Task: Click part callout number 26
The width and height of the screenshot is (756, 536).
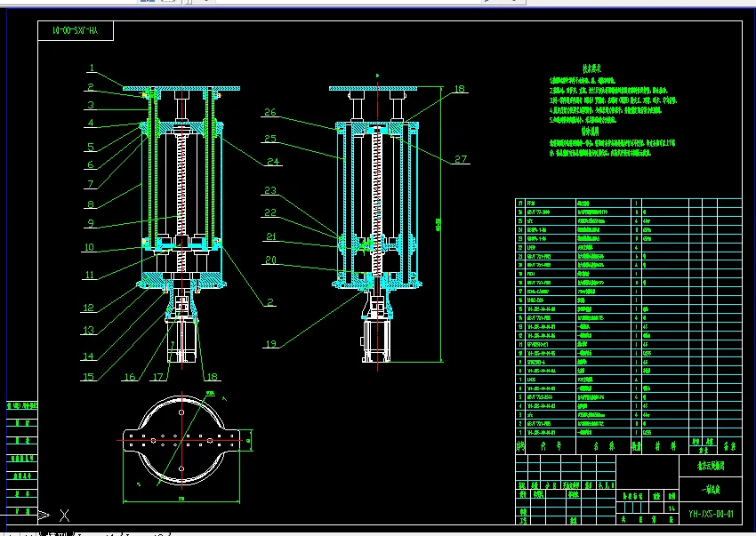Action: pyautogui.click(x=270, y=112)
